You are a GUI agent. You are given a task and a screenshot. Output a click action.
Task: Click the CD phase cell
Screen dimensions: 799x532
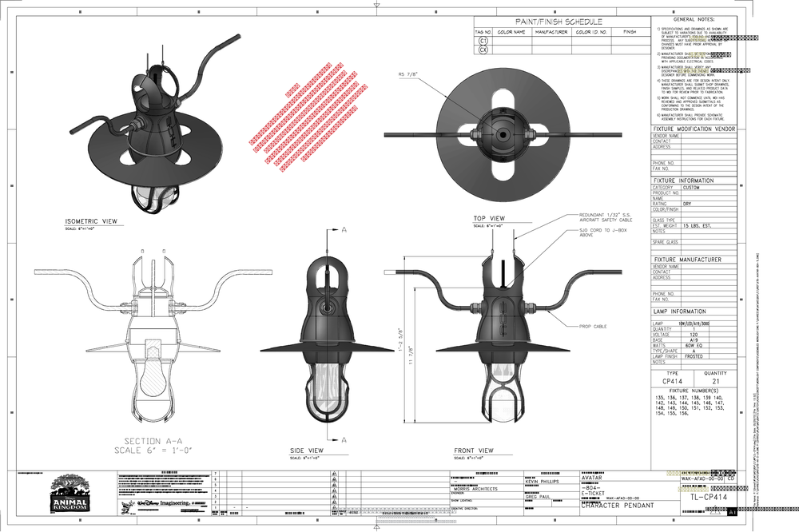pyautogui.click(x=731, y=478)
